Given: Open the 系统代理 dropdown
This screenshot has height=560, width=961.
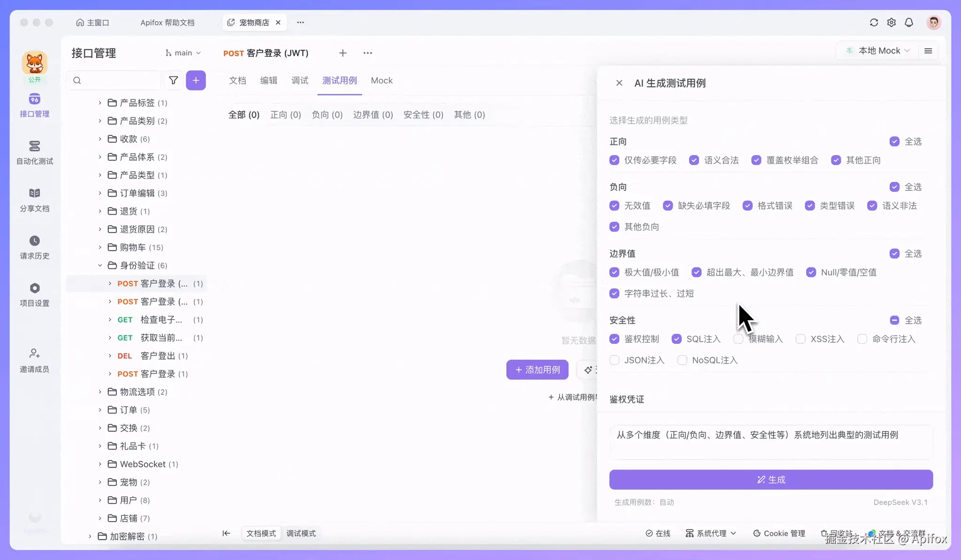Looking at the screenshot, I should [711, 533].
